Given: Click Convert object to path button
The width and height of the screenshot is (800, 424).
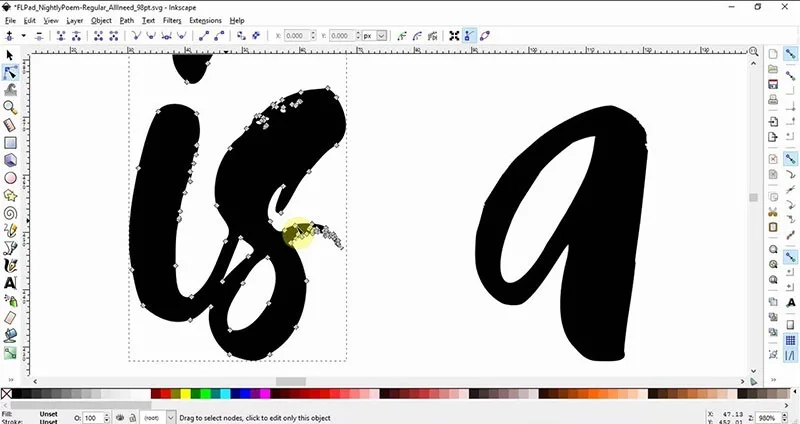Looking at the screenshot, I should click(x=241, y=36).
